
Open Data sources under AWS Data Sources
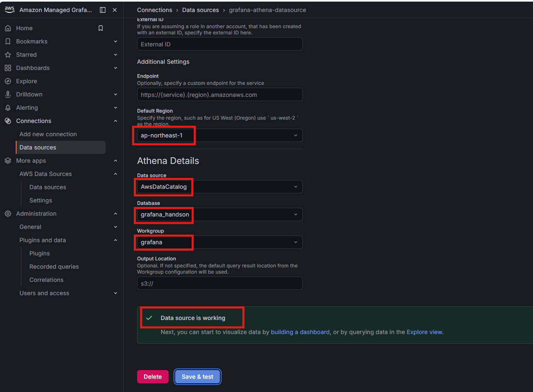pos(48,187)
